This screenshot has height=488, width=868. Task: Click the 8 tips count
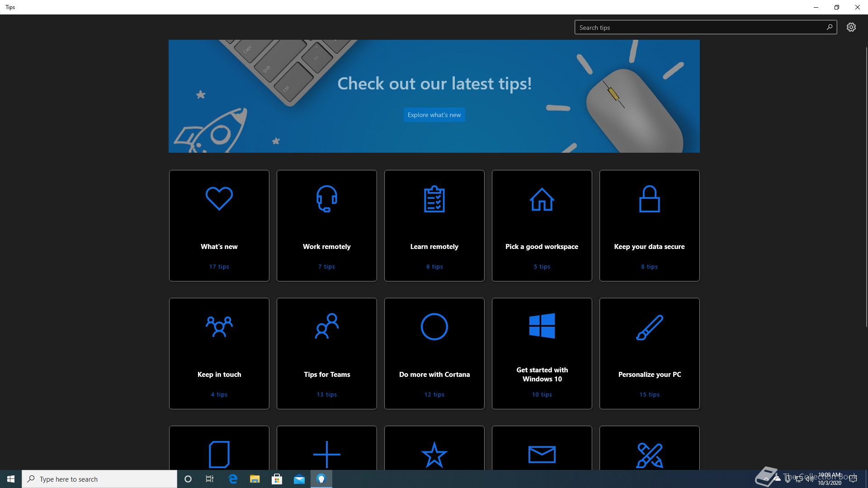650,267
